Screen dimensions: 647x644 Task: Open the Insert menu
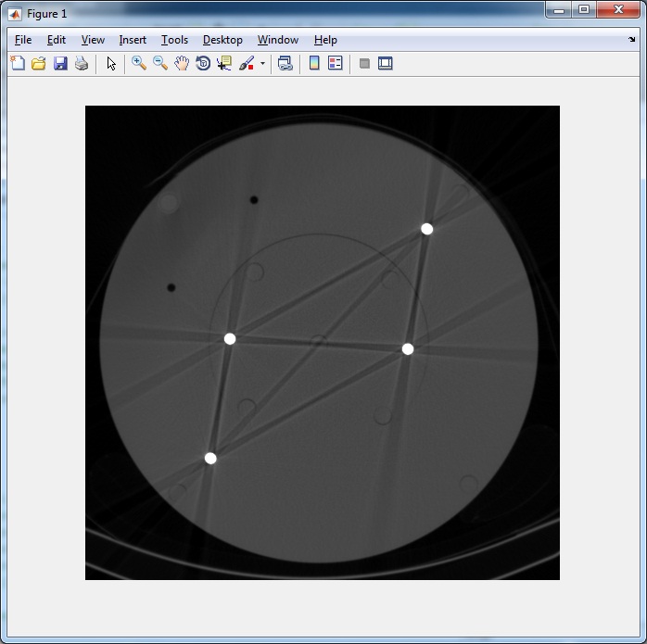click(x=133, y=40)
